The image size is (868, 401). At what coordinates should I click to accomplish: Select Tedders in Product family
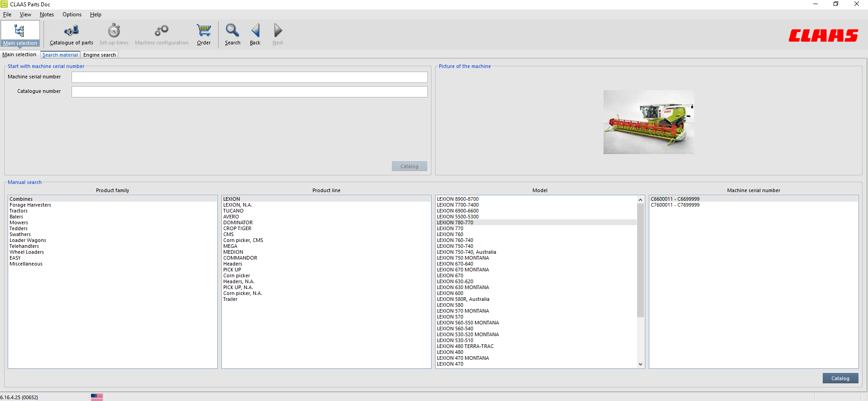click(x=112, y=228)
